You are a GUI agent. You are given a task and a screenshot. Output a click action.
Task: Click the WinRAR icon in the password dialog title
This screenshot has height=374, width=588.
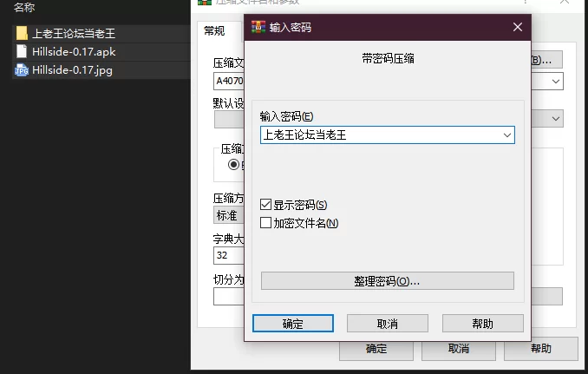pos(258,28)
